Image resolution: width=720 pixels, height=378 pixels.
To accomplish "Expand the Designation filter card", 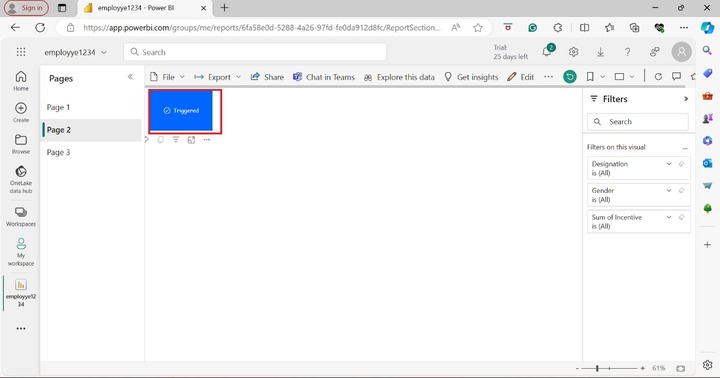I will point(669,164).
